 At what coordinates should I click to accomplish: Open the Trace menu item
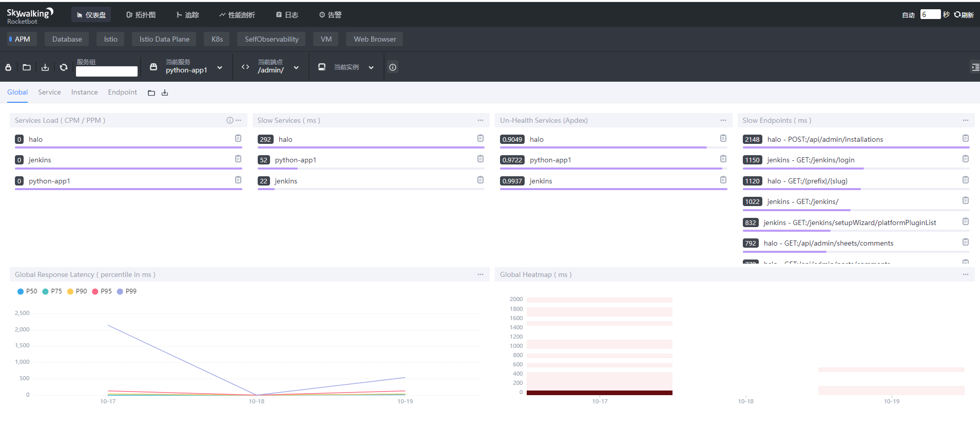click(187, 15)
